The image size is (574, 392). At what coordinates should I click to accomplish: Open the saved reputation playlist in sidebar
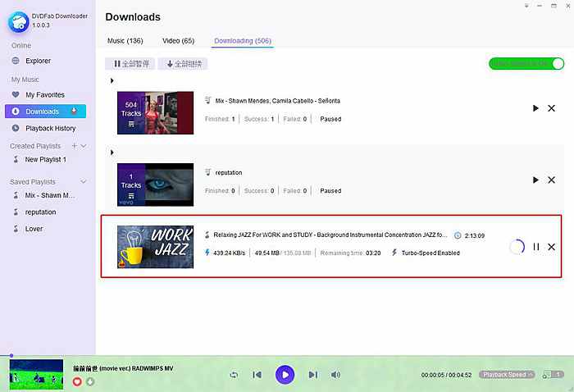40,212
